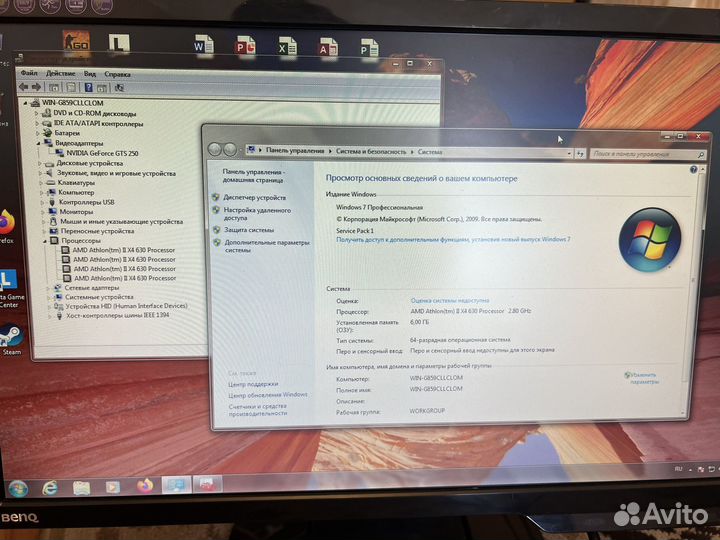Click Изменить параметры link

click(x=644, y=378)
